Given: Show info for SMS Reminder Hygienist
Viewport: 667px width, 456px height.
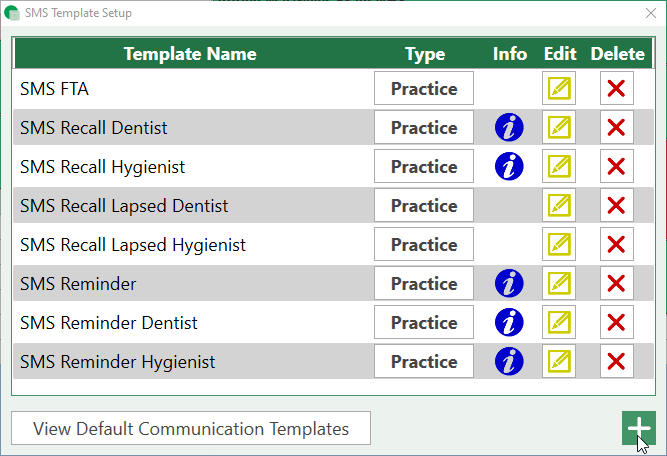Looking at the screenshot, I should point(509,362).
